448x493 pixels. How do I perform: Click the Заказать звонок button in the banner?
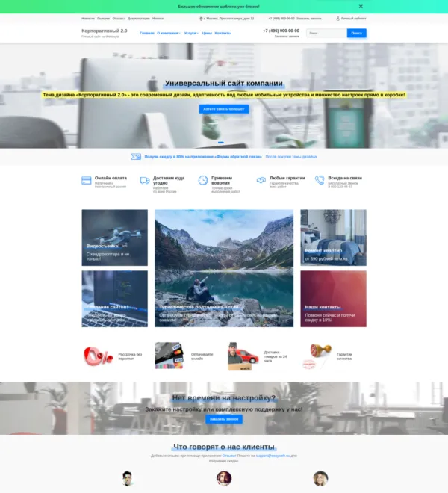point(224,419)
